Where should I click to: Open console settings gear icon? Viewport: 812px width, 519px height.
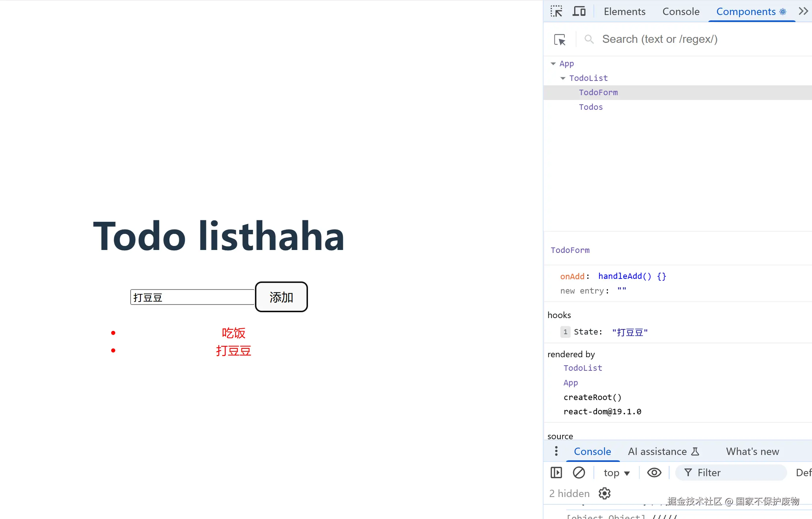tap(605, 493)
